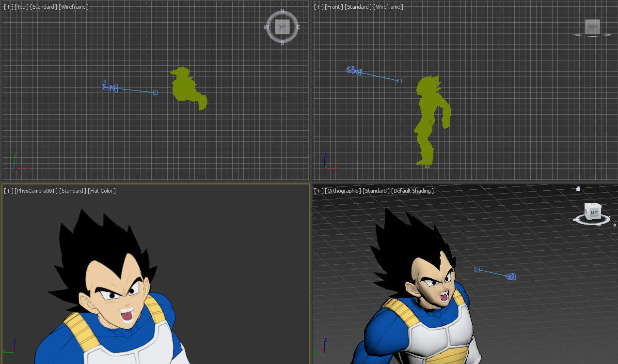Open the camera viewport [Standard] menu
The height and width of the screenshot is (364, 618).
coord(73,191)
